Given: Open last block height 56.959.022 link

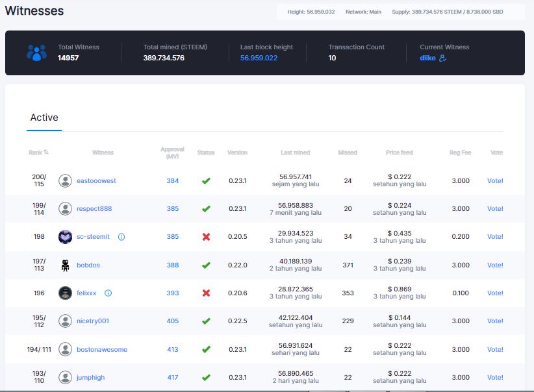Looking at the screenshot, I should point(259,58).
